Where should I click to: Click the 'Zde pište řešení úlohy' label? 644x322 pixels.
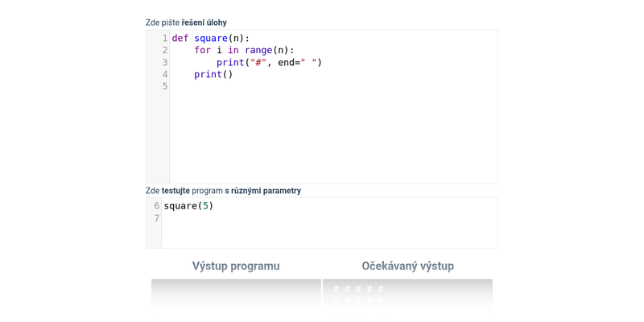click(x=186, y=23)
